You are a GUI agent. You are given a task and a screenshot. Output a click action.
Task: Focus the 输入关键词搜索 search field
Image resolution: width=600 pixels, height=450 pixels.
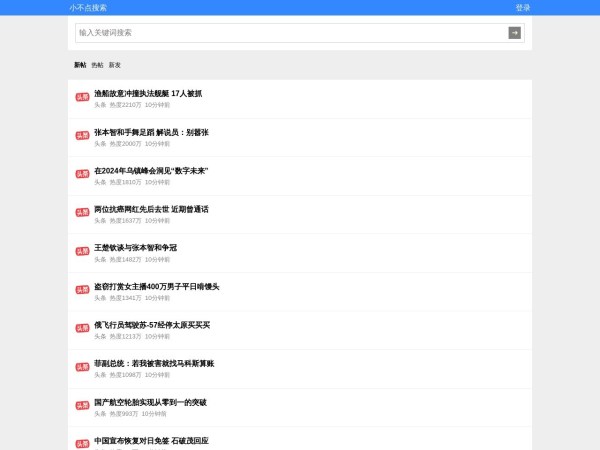point(290,33)
